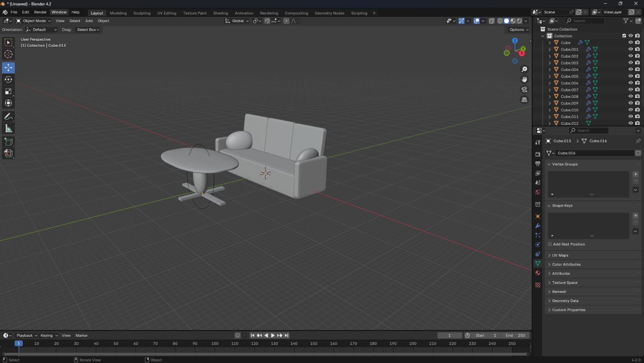Screen dimensions: 644x363
Task: Toggle proportional editing
Action: point(287,21)
